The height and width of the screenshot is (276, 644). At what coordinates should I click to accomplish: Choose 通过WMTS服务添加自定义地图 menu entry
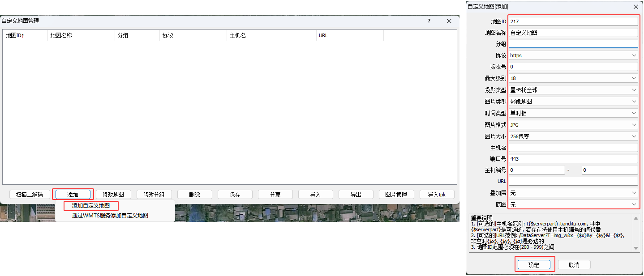coord(110,215)
